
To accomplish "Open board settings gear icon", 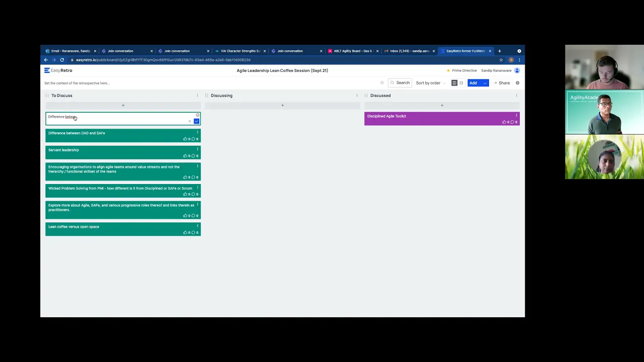I will point(517,83).
